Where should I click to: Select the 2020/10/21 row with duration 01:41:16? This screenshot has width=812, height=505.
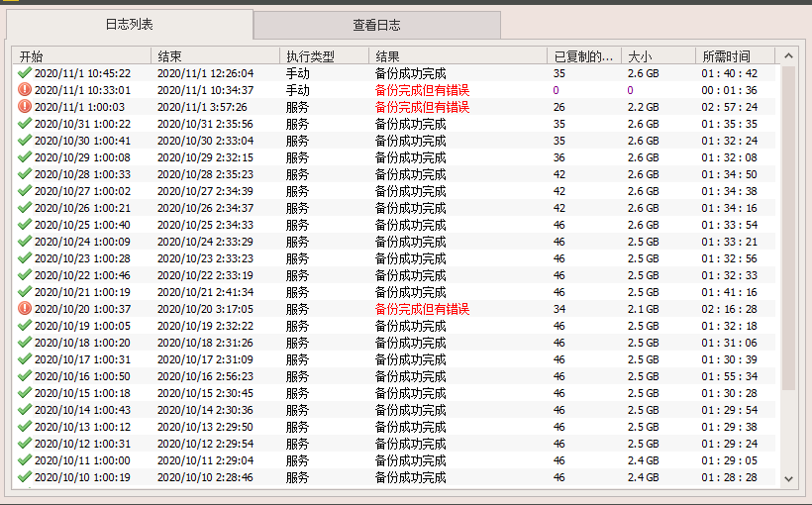(x=396, y=292)
